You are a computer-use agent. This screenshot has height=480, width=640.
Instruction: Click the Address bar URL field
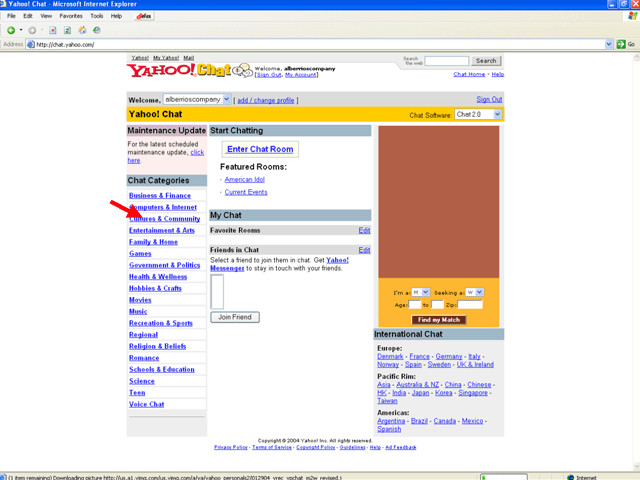pyautogui.click(x=316, y=44)
